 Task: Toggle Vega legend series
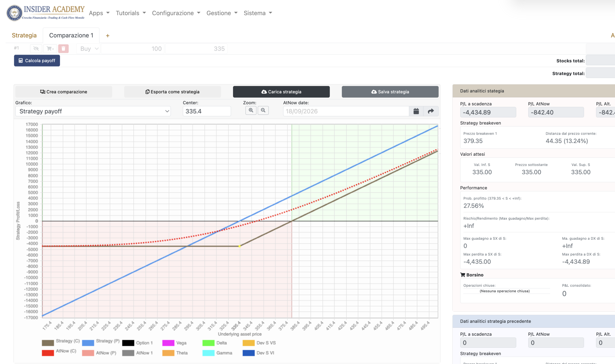click(x=174, y=343)
